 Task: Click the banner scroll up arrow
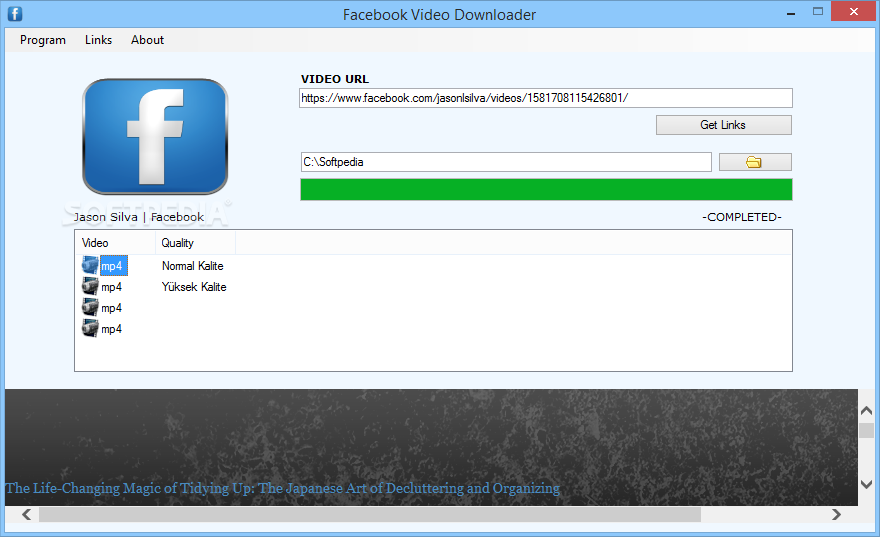coord(867,411)
